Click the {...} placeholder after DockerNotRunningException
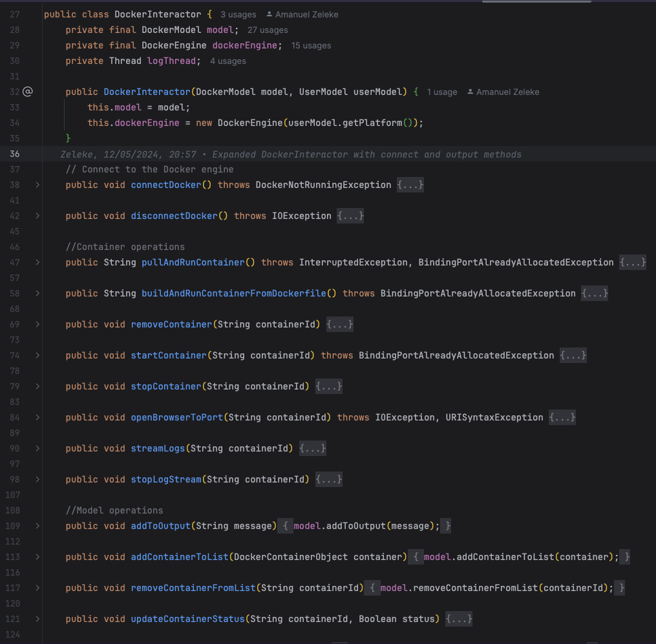 click(410, 185)
